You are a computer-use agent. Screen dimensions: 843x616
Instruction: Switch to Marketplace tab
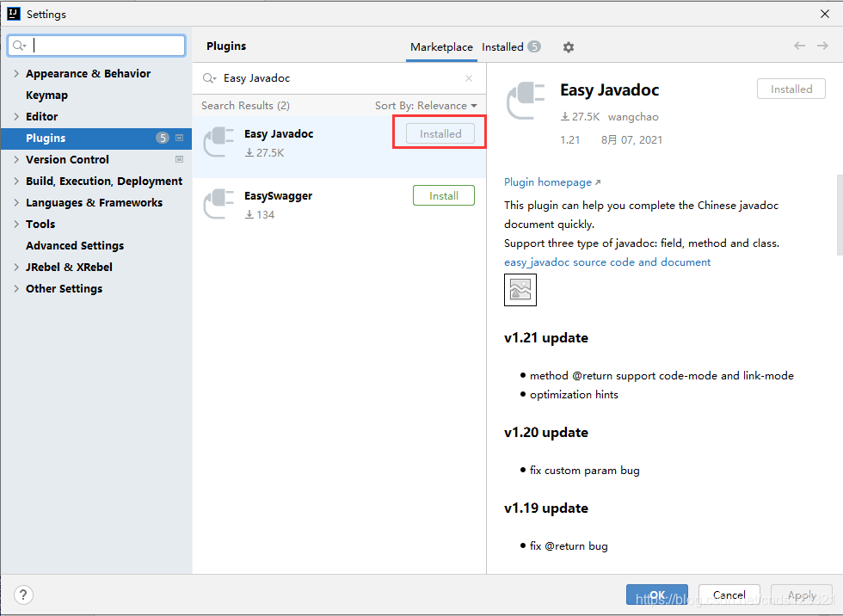[441, 47]
